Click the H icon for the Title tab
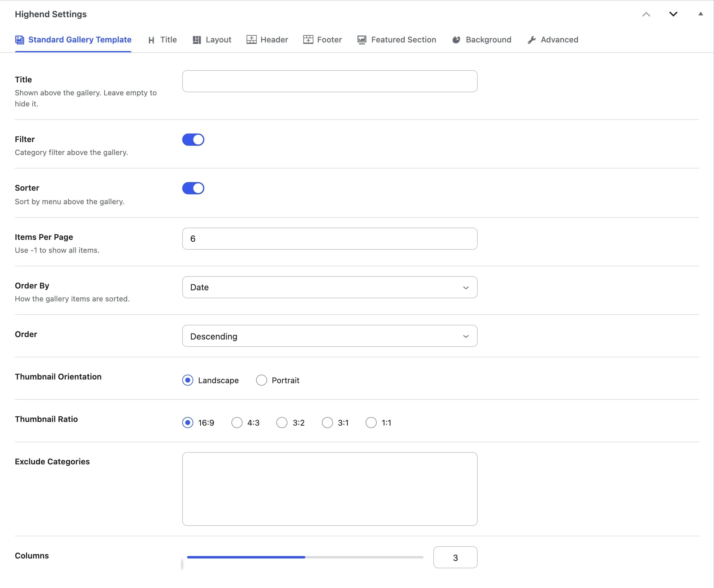Screen dimensions: 714x588 pyautogui.click(x=151, y=40)
